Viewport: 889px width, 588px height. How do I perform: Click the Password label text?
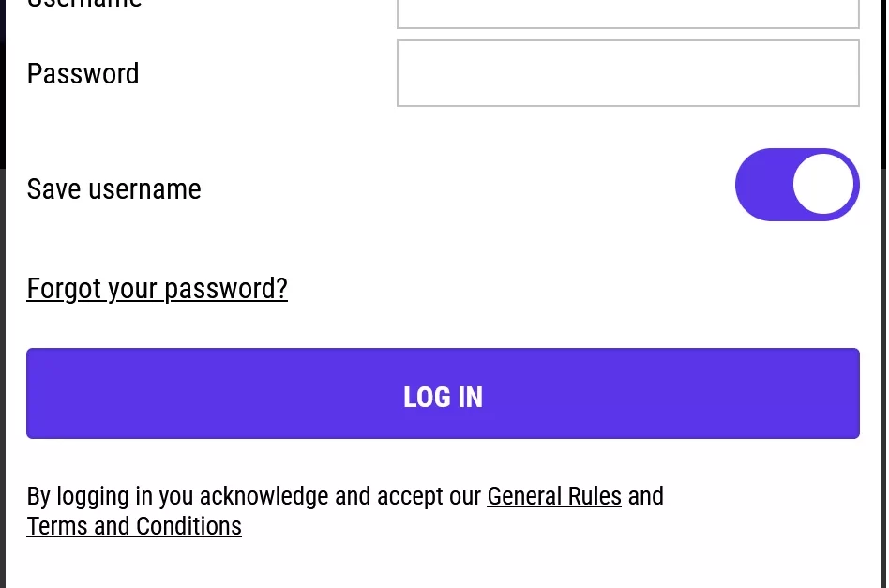83,73
